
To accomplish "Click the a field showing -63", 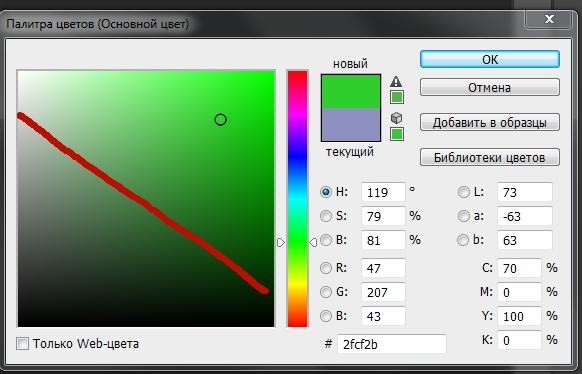I will [525, 216].
